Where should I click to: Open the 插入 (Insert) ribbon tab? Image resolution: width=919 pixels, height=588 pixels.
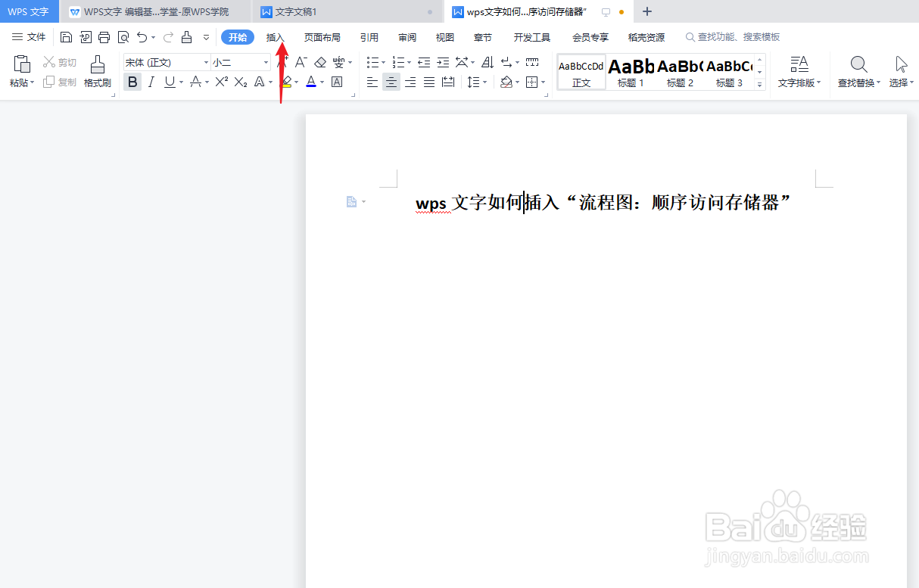(x=276, y=37)
